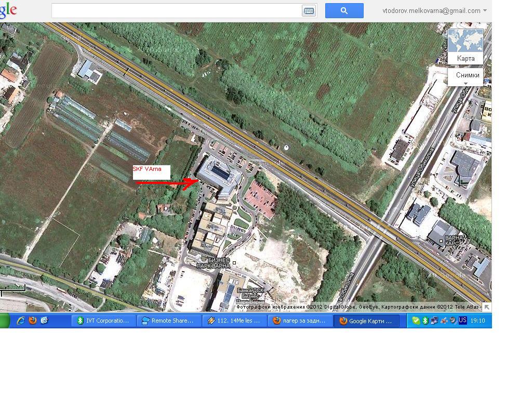Open the '112. 14Me les' taskbar window
532x399 pixels.
tap(234, 321)
